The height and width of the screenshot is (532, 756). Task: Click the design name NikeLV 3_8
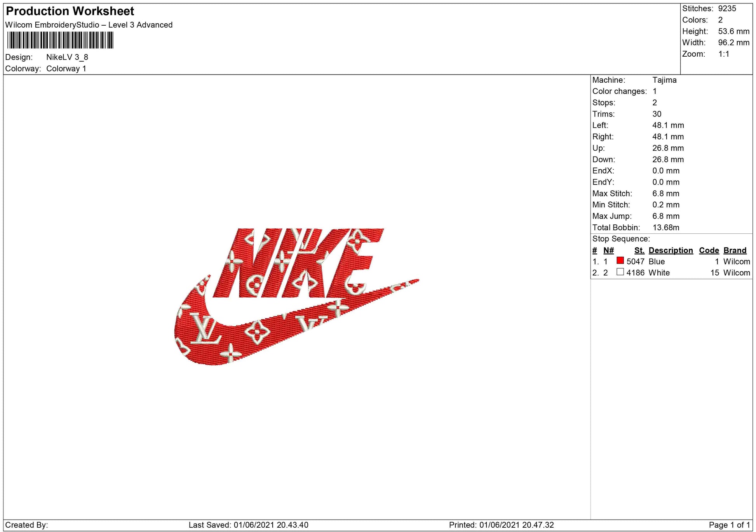click(x=67, y=57)
